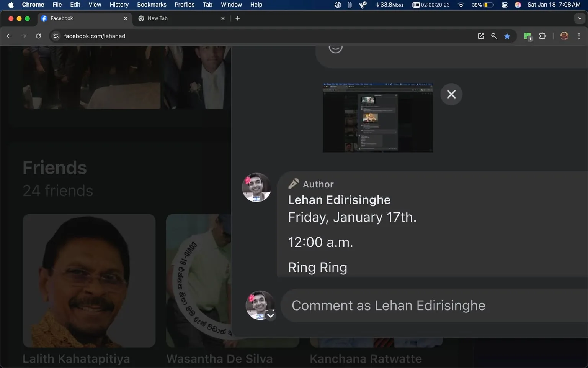This screenshot has width=588, height=368.
Task: Open the Bookmarks menu
Action: click(x=152, y=5)
